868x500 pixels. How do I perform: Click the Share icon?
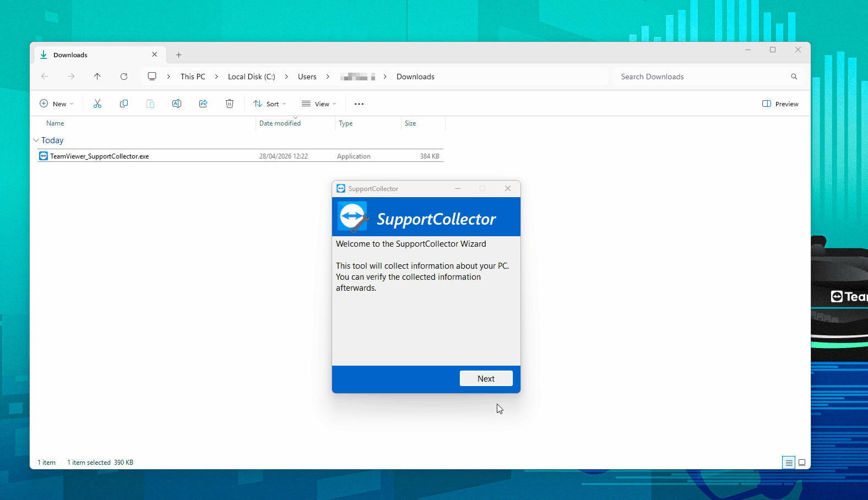point(203,104)
